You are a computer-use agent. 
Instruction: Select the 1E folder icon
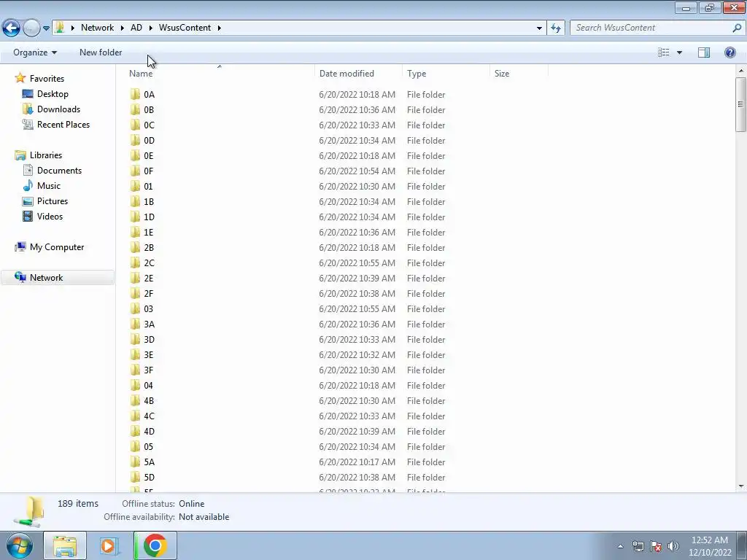point(135,233)
